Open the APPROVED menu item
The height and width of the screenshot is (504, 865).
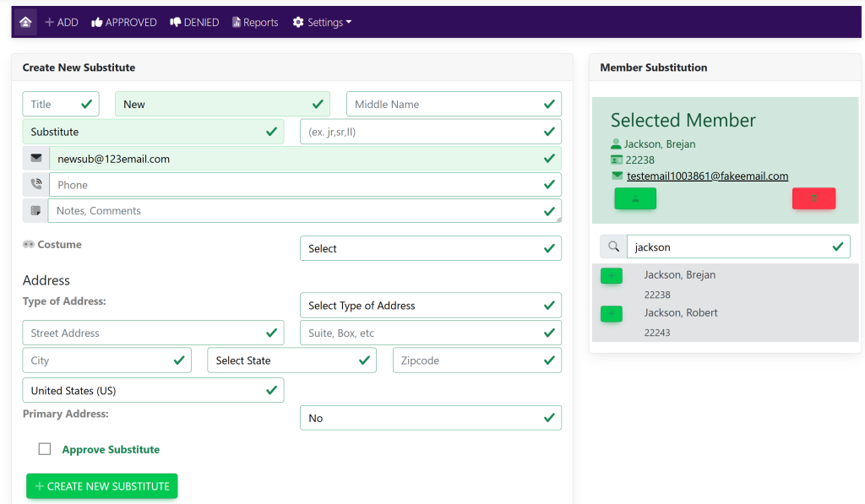pos(124,22)
